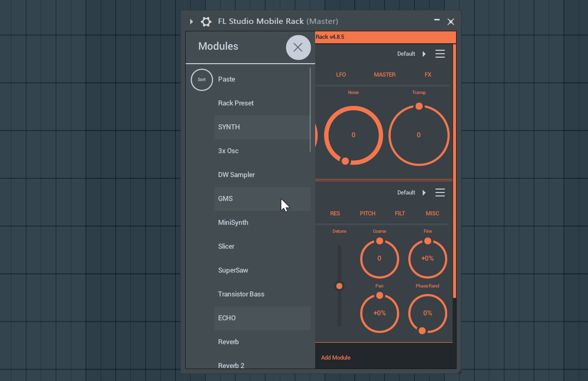The width and height of the screenshot is (588, 381).
Task: Expand the plugin menu arrow beside the gear
Action: tap(191, 21)
